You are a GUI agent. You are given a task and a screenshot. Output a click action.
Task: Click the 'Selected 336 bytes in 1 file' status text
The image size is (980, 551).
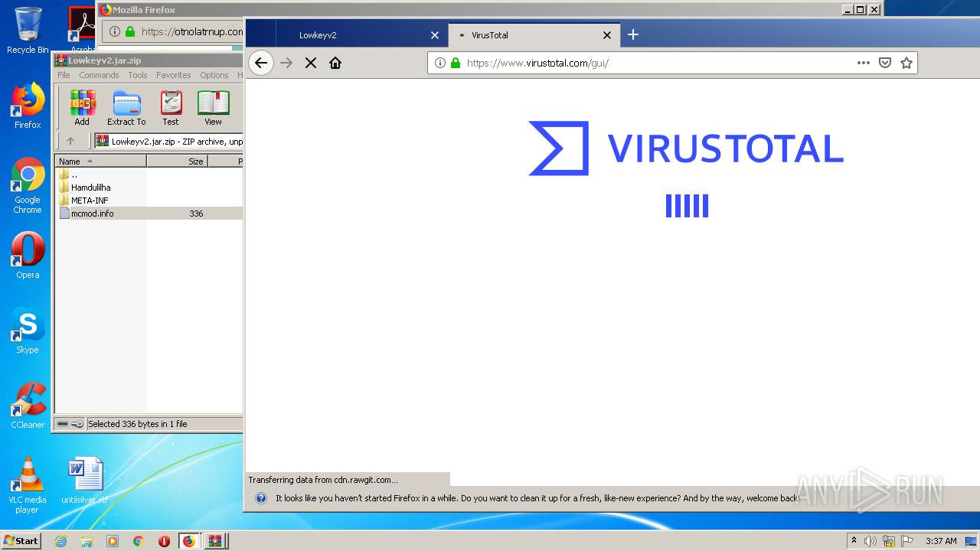point(138,424)
